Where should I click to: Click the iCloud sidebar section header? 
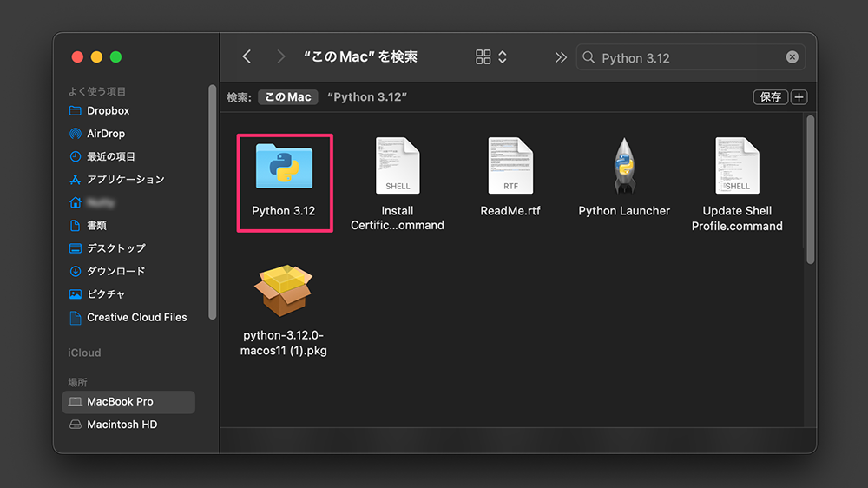point(84,353)
